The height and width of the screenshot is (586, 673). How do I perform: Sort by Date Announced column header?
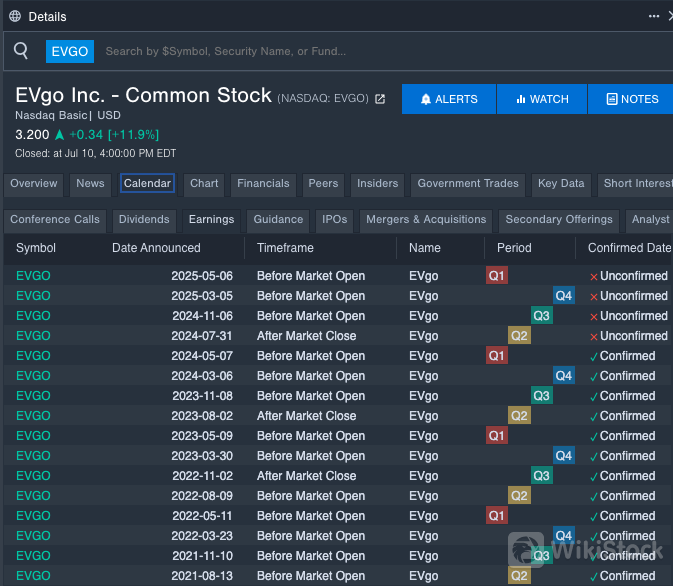156,248
